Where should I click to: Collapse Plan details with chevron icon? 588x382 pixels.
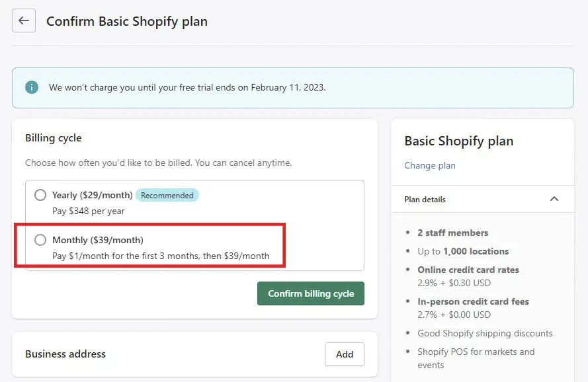point(554,199)
